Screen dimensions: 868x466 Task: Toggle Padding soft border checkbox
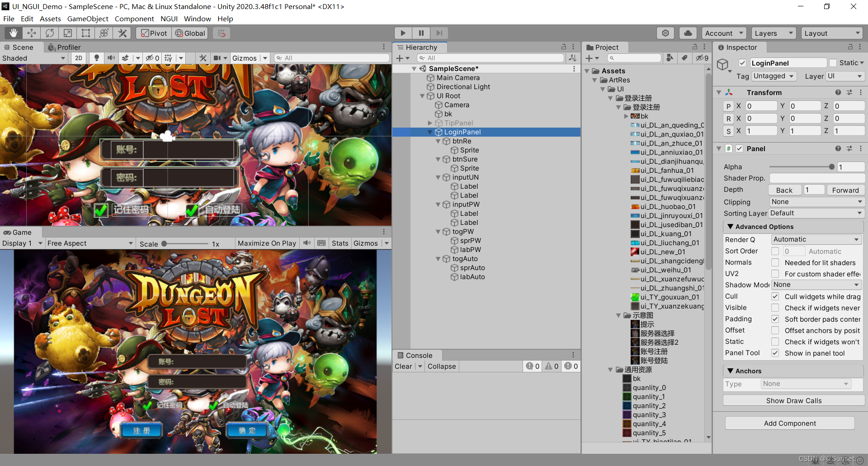[775, 319]
